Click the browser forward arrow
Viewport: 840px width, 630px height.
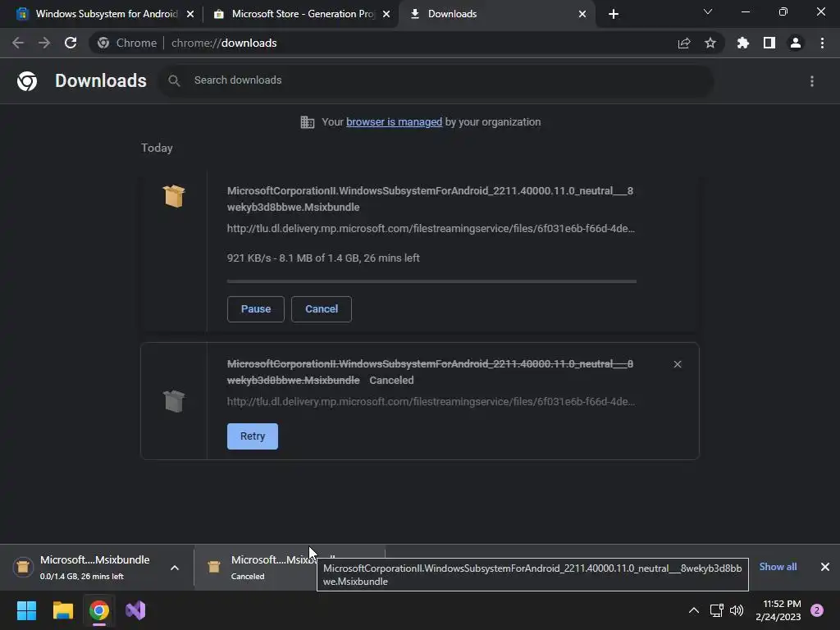click(x=44, y=43)
